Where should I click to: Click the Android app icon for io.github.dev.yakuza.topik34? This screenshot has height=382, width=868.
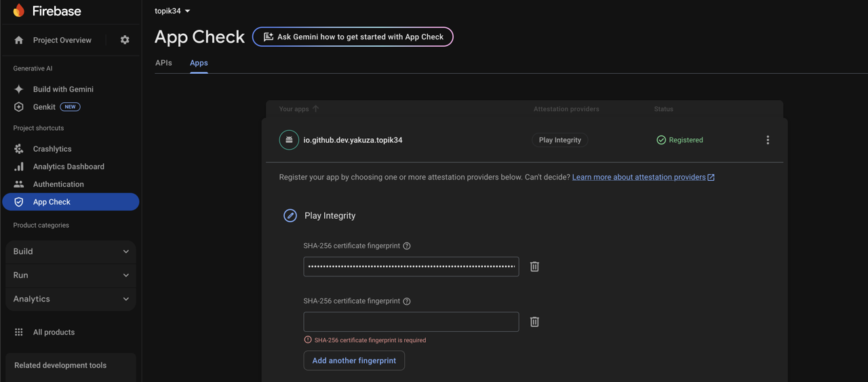289,140
